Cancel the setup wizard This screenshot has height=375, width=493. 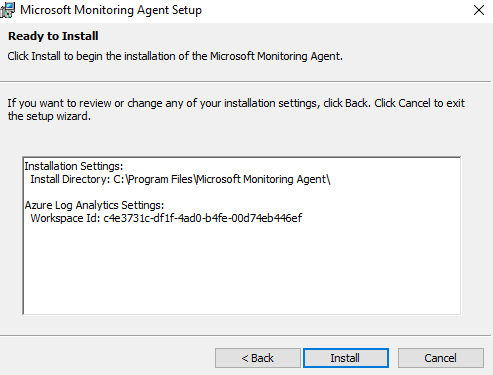(441, 358)
